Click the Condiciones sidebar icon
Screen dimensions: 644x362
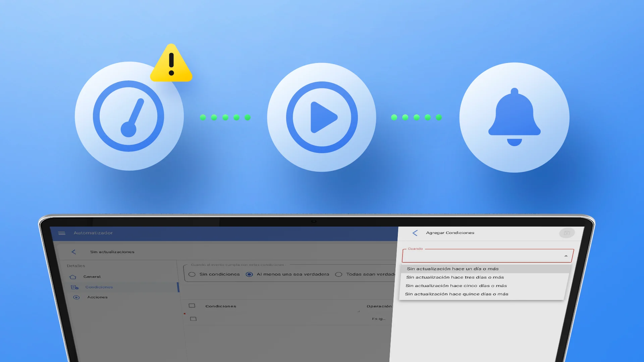74,287
